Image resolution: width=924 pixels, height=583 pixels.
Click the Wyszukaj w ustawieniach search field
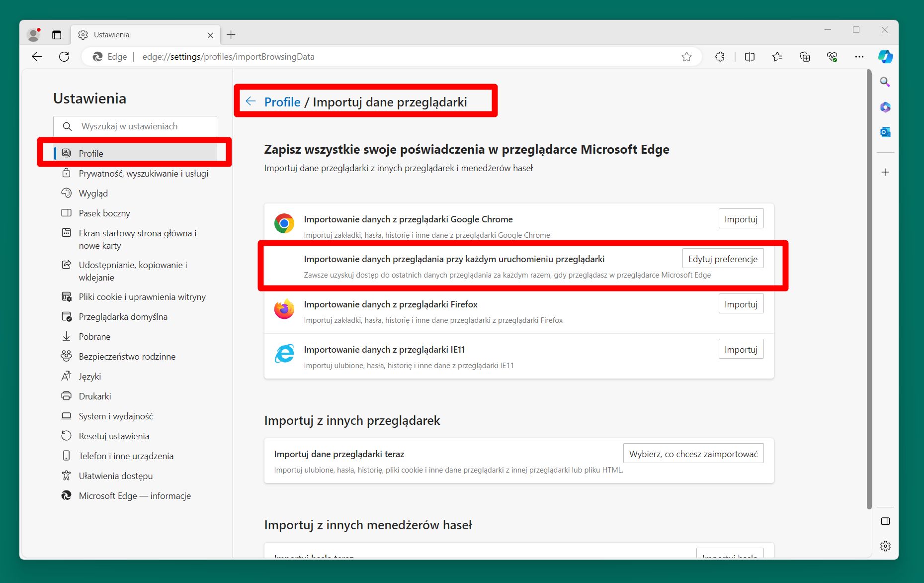(135, 126)
